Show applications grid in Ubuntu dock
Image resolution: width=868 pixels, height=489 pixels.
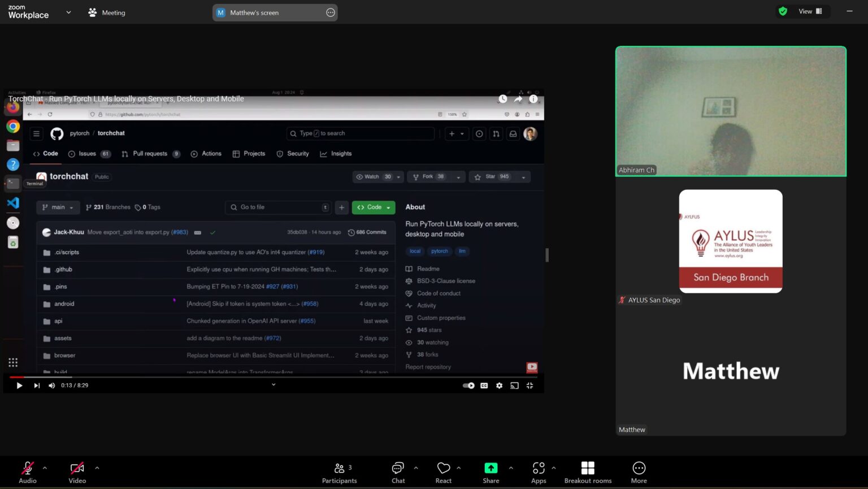13,362
